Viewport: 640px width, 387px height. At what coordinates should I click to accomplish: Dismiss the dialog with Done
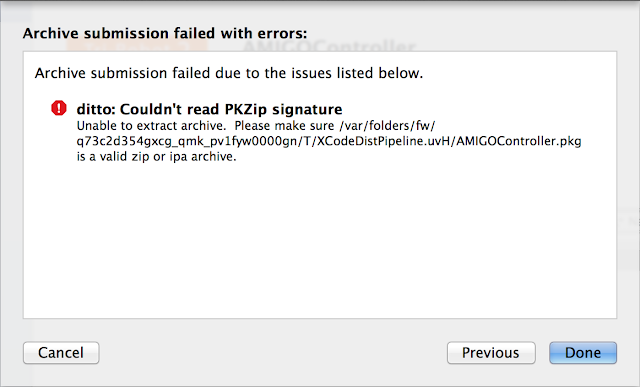pos(582,353)
